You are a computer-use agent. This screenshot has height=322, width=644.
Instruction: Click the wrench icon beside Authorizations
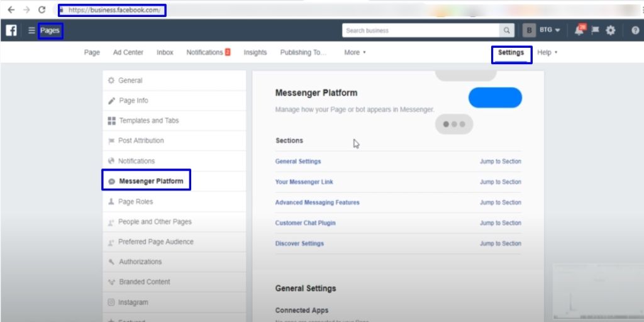coord(111,262)
